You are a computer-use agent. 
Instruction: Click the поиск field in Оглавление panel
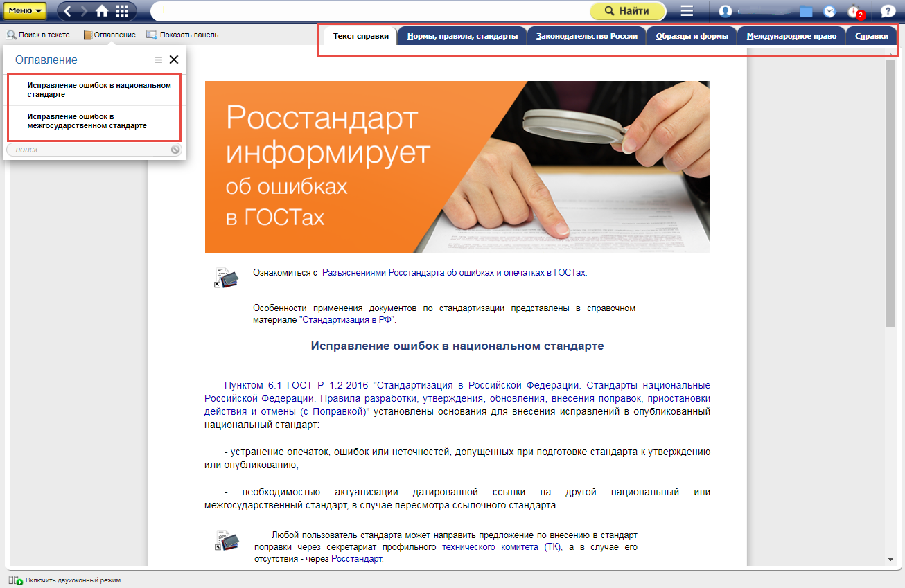tap(90, 150)
